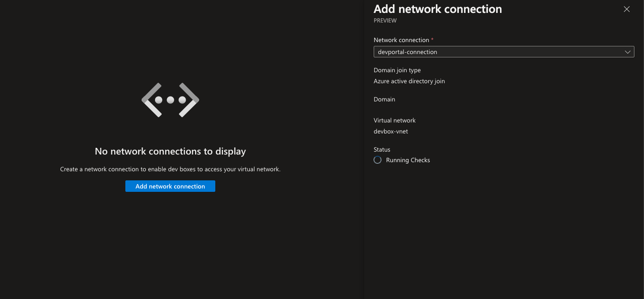The height and width of the screenshot is (299, 644).
Task: Click the Status label
Action: pyautogui.click(x=382, y=150)
